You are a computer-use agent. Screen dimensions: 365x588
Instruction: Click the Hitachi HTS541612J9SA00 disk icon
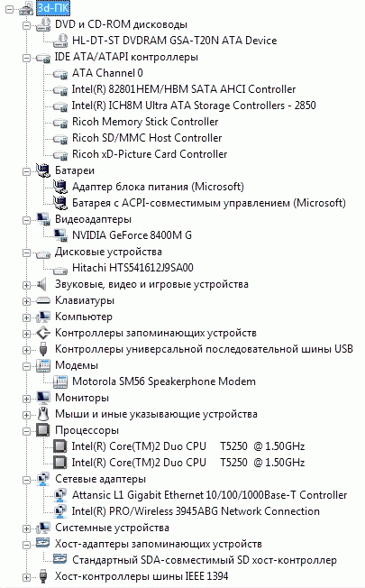(60, 269)
